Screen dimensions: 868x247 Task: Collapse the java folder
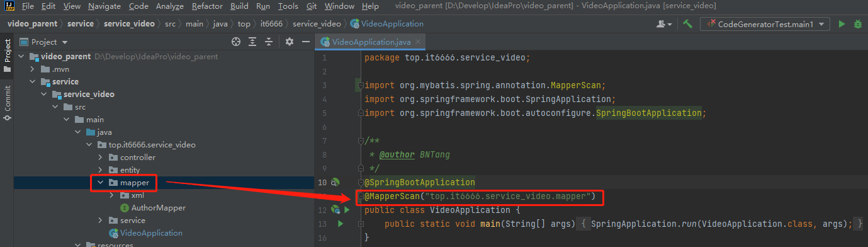tap(77, 132)
